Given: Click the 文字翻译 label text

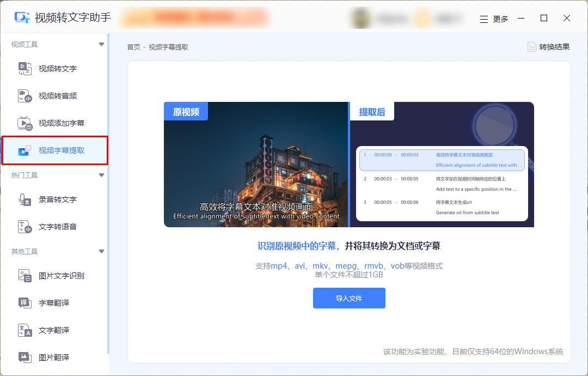Looking at the screenshot, I should click(x=54, y=330).
